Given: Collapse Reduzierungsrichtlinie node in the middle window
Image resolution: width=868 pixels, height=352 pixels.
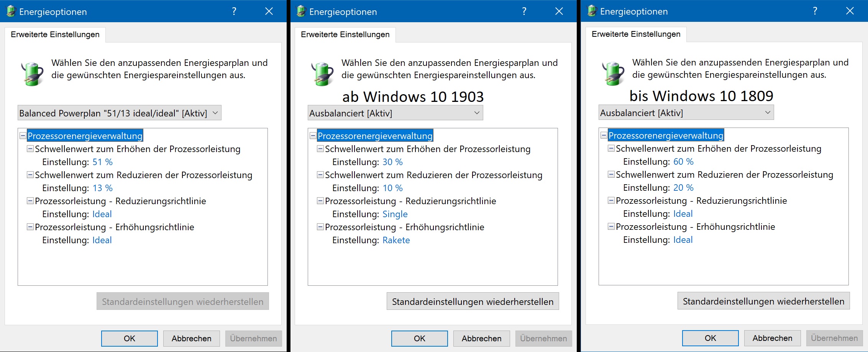Looking at the screenshot, I should [x=320, y=201].
